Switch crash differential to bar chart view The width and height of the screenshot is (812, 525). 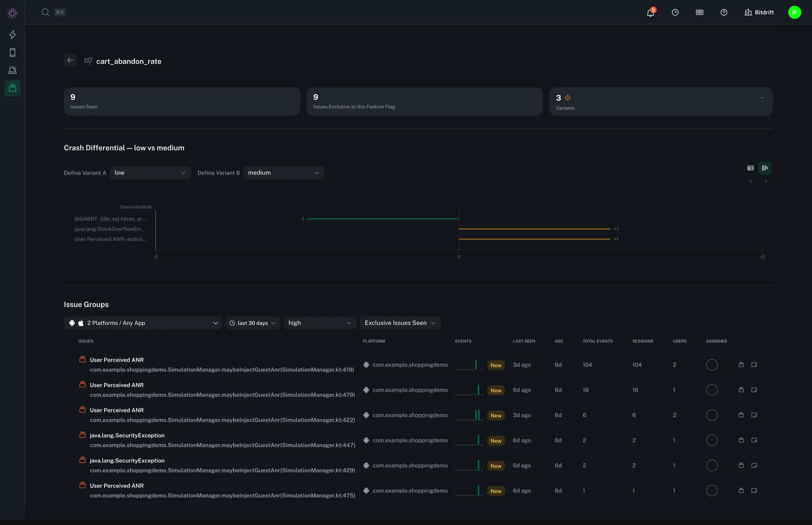[x=765, y=168]
